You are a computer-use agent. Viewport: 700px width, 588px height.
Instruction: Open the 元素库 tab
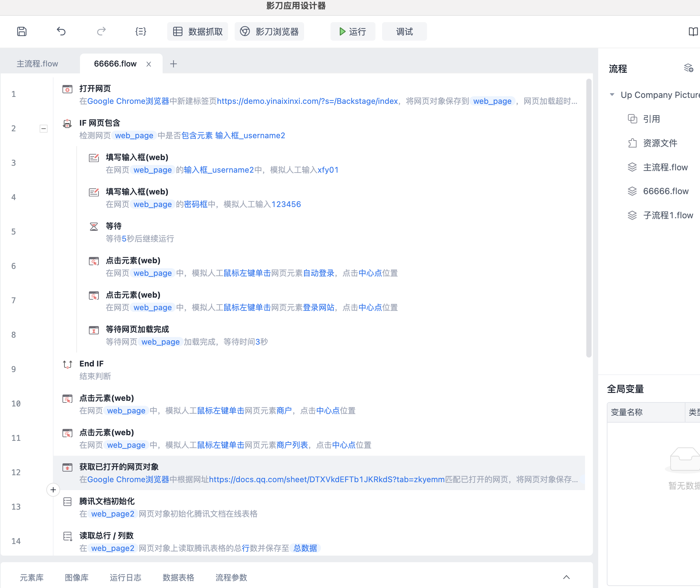[32, 577]
